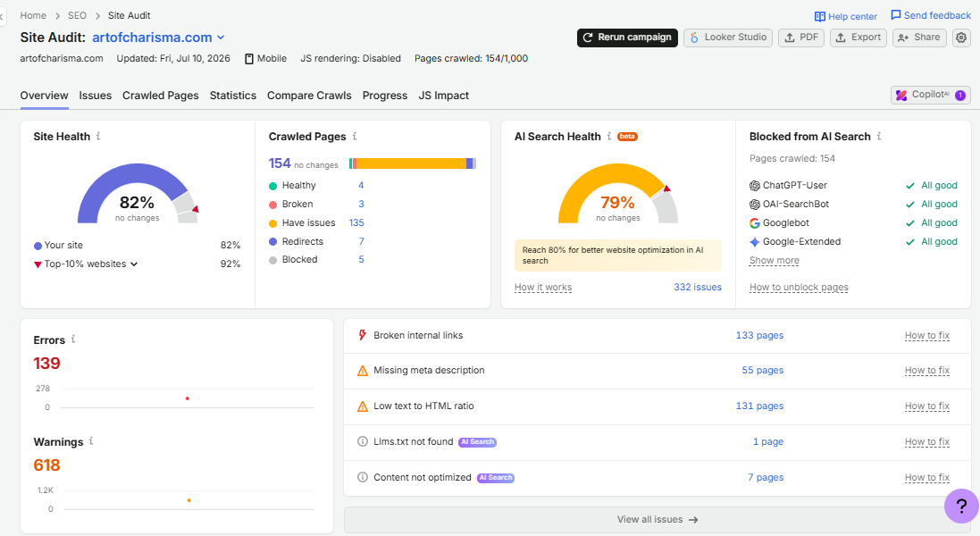Click the orange Have issues bar segment
980x536 pixels.
(411, 163)
